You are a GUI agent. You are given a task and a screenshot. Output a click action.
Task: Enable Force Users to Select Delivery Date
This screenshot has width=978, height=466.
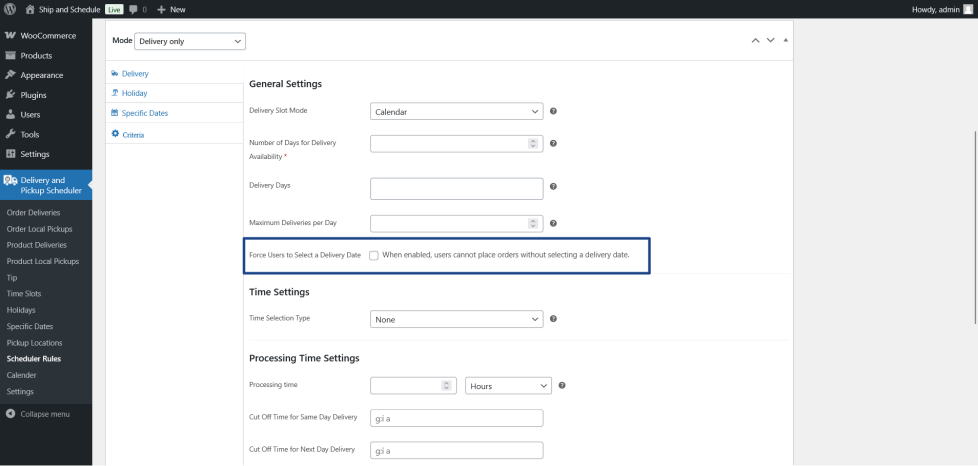pyautogui.click(x=373, y=255)
